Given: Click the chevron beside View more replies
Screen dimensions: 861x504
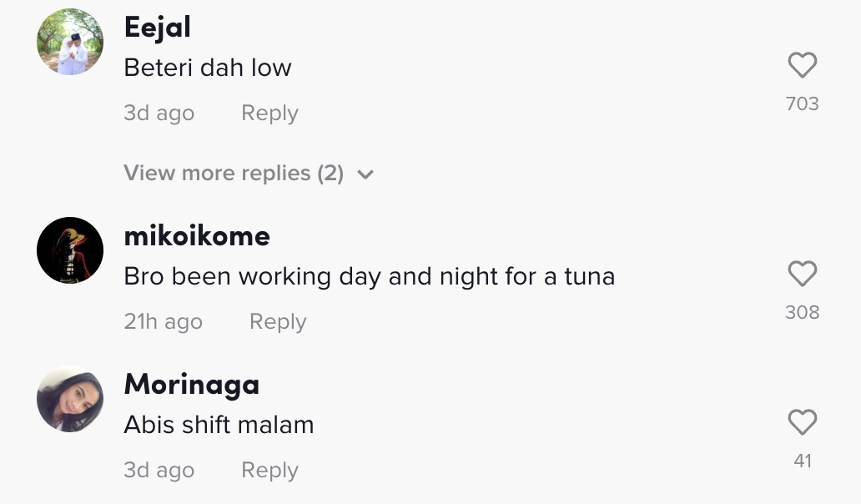Looking at the screenshot, I should 365,174.
